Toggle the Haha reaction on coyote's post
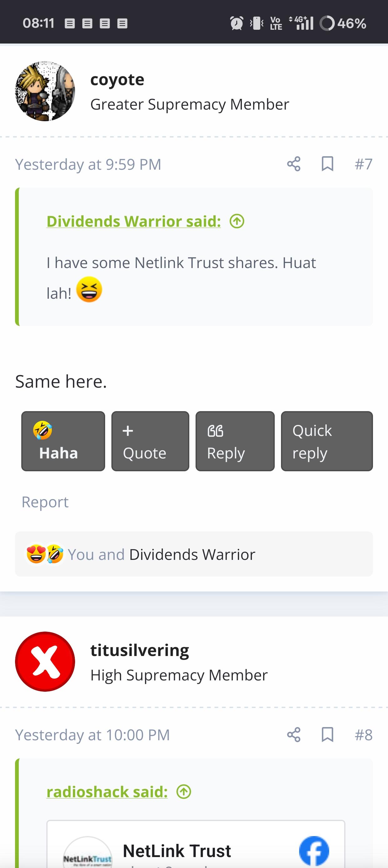This screenshot has width=388, height=868. pyautogui.click(x=63, y=441)
